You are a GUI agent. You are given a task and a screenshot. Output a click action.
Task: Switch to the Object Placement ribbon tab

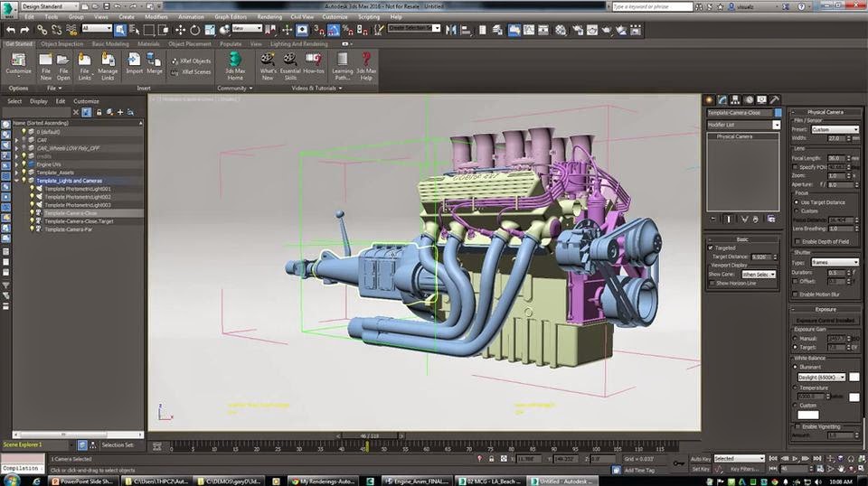coord(189,43)
